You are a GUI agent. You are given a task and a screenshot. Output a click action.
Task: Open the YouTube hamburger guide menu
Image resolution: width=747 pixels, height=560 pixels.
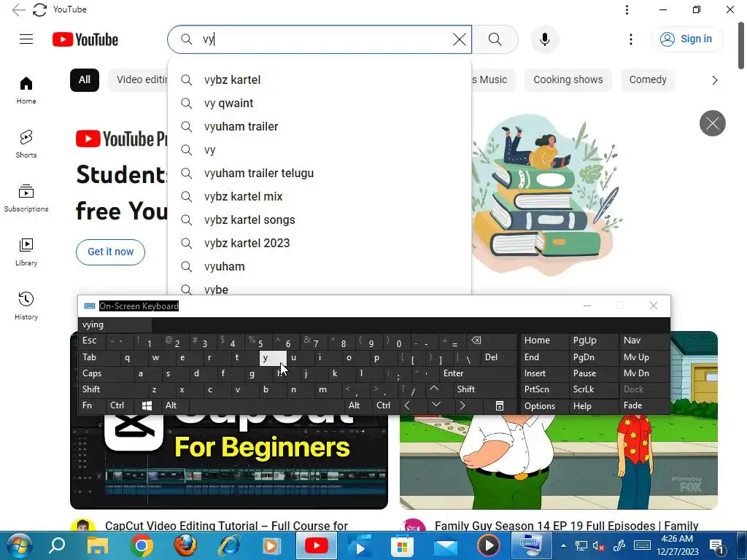tap(26, 39)
